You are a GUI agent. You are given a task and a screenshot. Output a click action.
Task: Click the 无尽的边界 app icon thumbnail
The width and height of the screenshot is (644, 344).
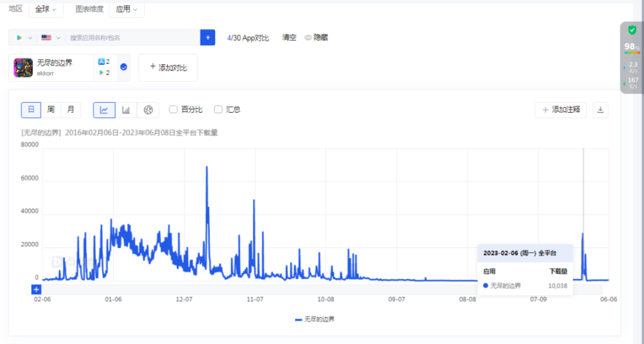point(23,68)
